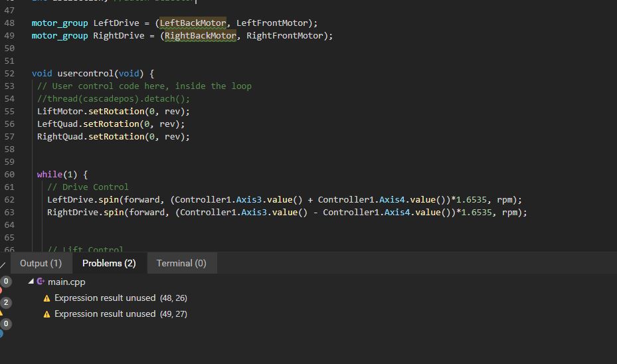Screen dimensions: 617x364
Task: Select the main.cpp entry in Problems list
Action: coord(66,282)
